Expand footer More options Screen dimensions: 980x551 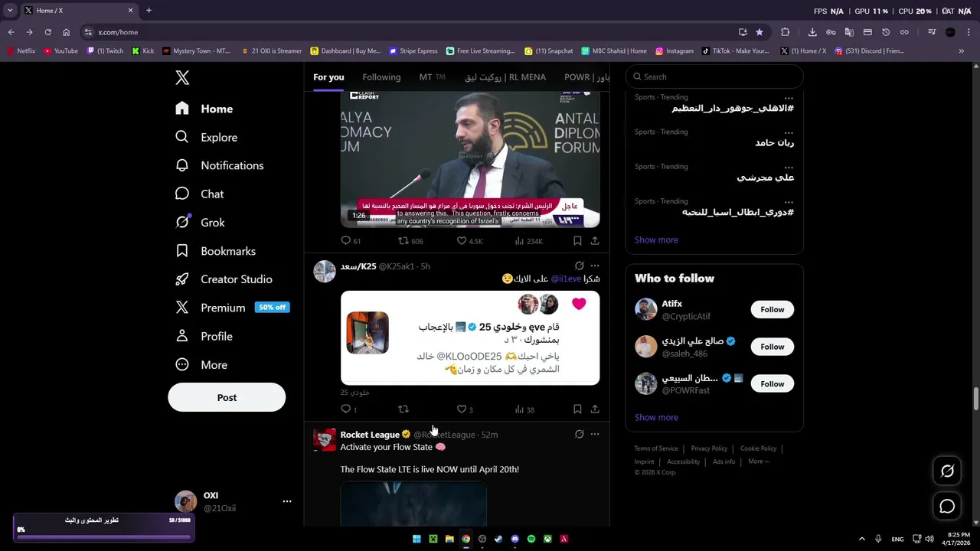click(x=759, y=461)
